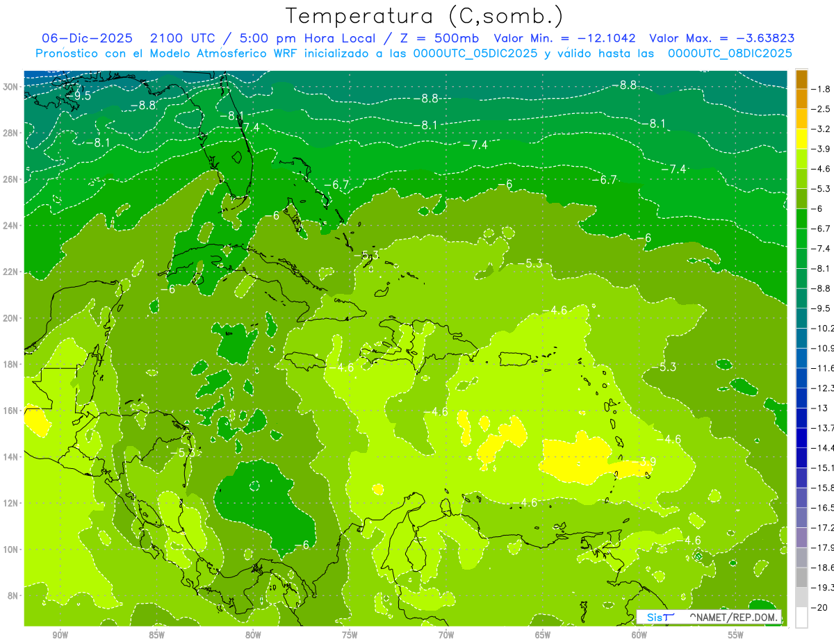
Task: Click the white swatch below the -20 colorbar label
Action: [801, 618]
